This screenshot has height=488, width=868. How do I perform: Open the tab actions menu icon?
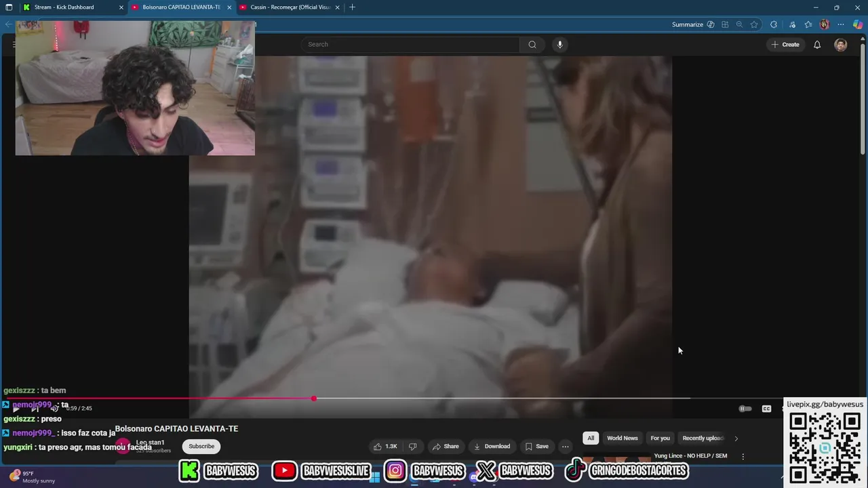9,7
